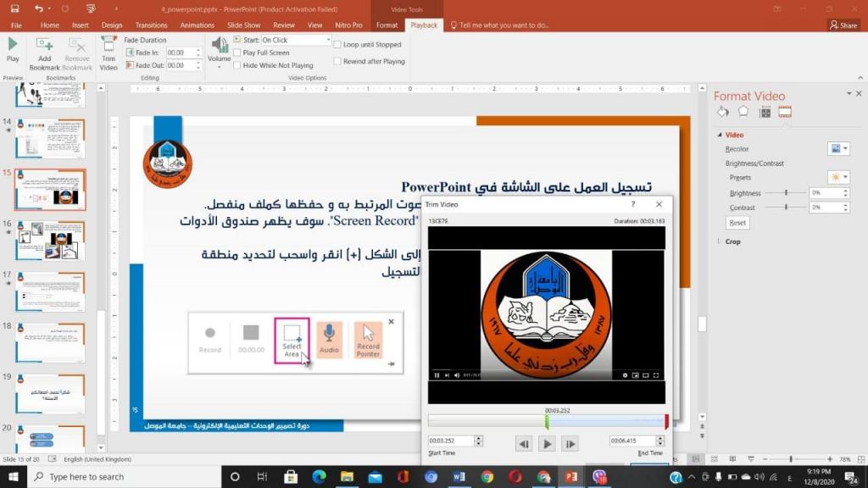868x488 pixels.
Task: Open the Fill & Line pane icon
Action: coord(722,112)
